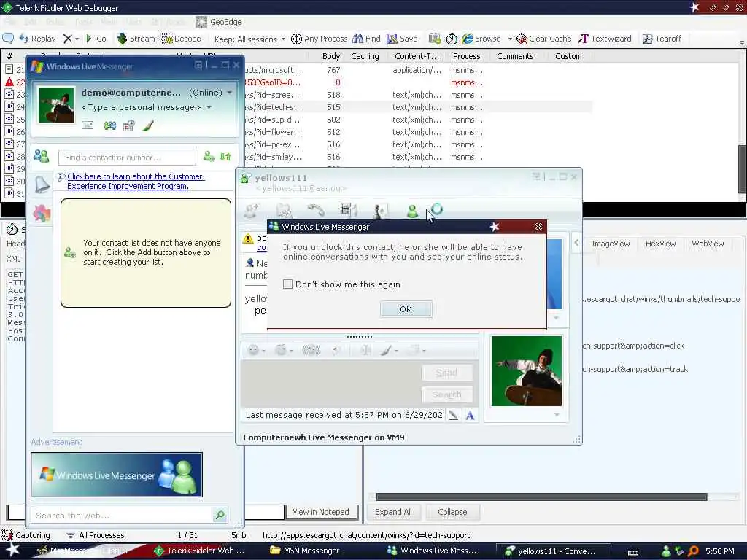Sort sessions by the Body column header
The image size is (747, 560).
pos(331,56)
